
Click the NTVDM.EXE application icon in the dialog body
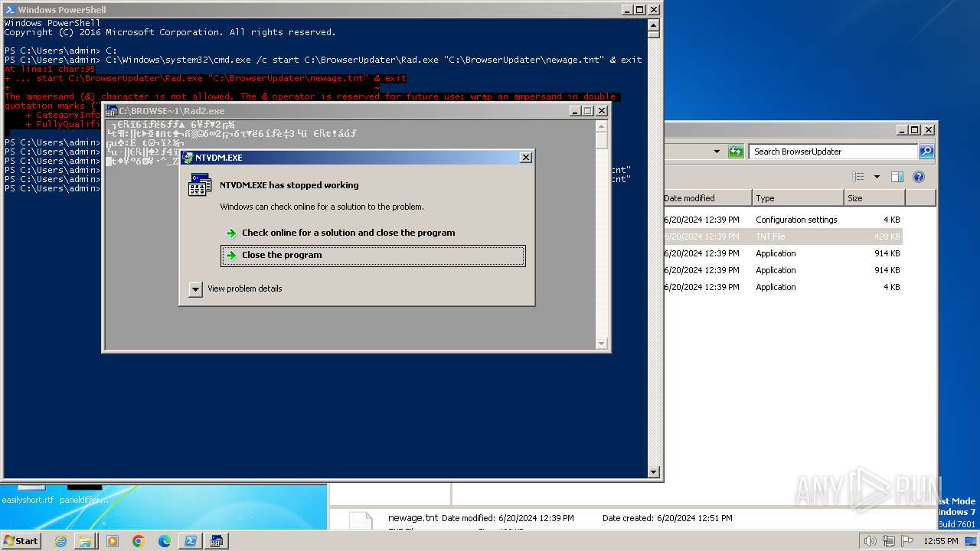point(200,185)
